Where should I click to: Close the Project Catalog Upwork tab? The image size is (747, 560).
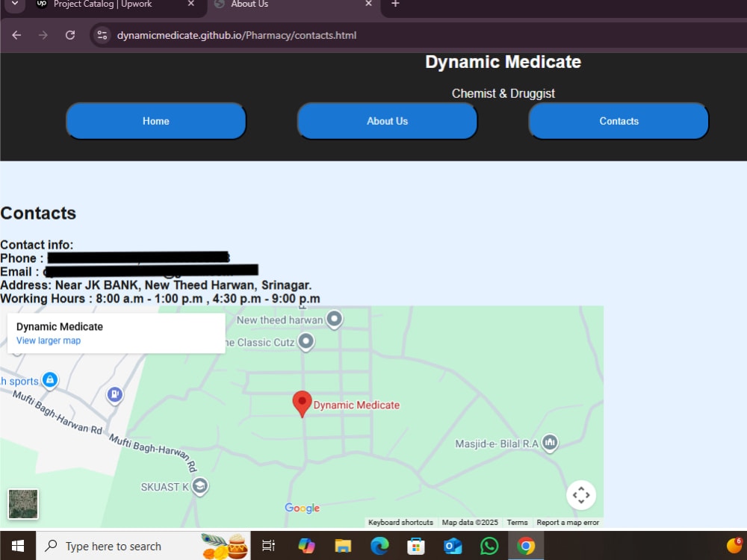pos(191,4)
